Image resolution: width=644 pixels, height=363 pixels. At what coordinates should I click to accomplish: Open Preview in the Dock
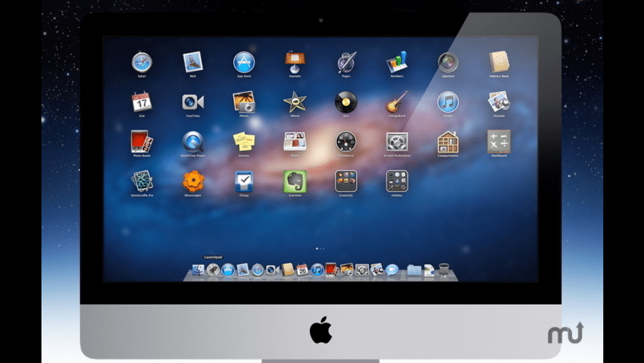[377, 270]
